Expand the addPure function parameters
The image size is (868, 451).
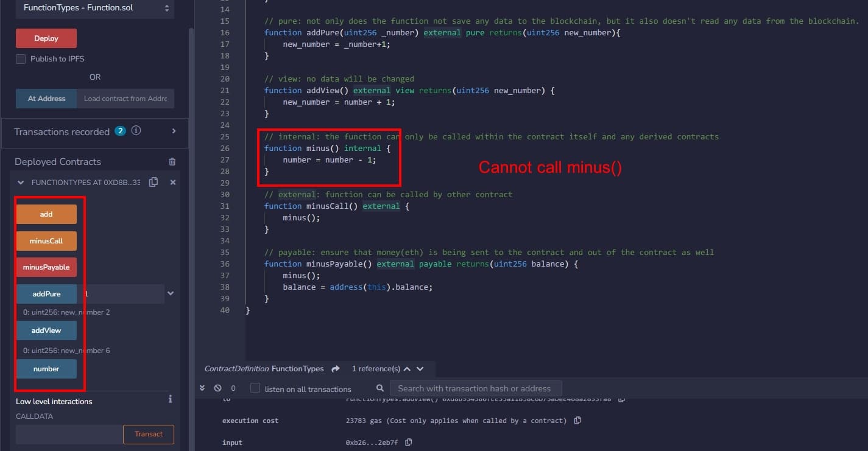click(171, 293)
